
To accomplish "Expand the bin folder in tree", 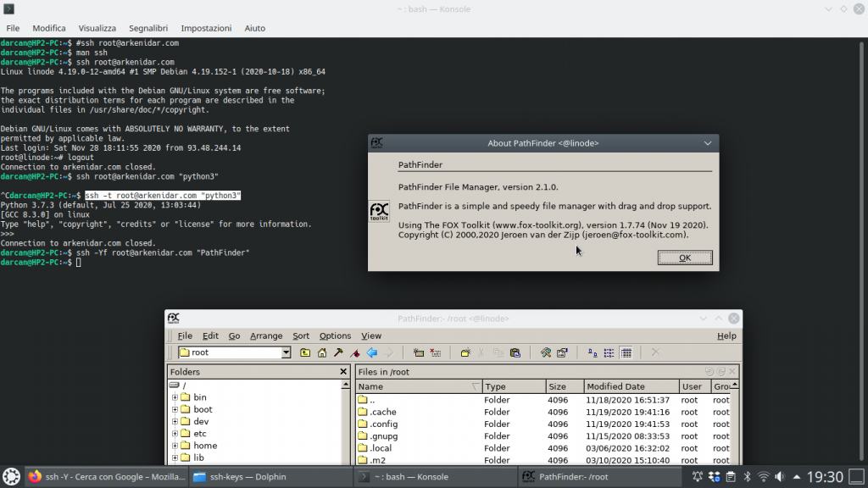I will click(175, 397).
